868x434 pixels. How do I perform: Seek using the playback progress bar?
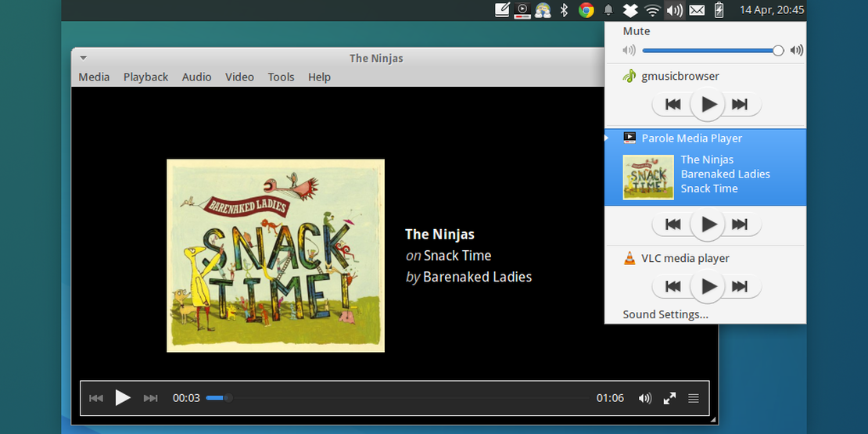click(397, 398)
